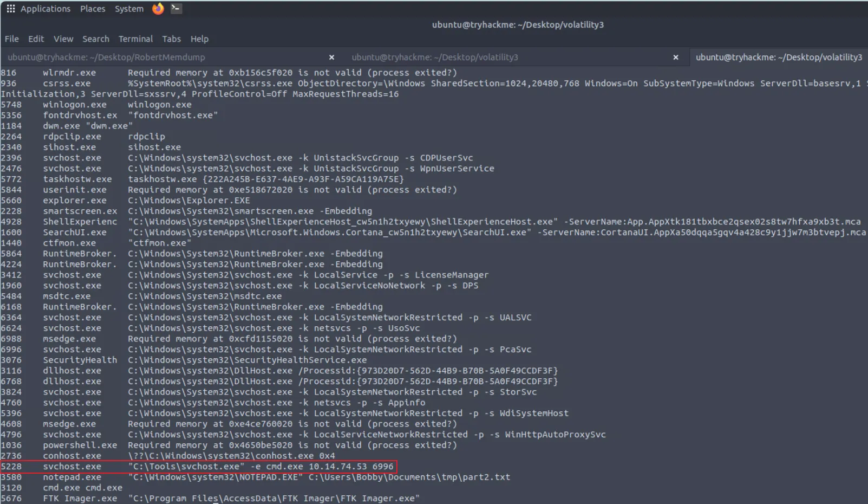Close the second volatility3 tab

(675, 57)
